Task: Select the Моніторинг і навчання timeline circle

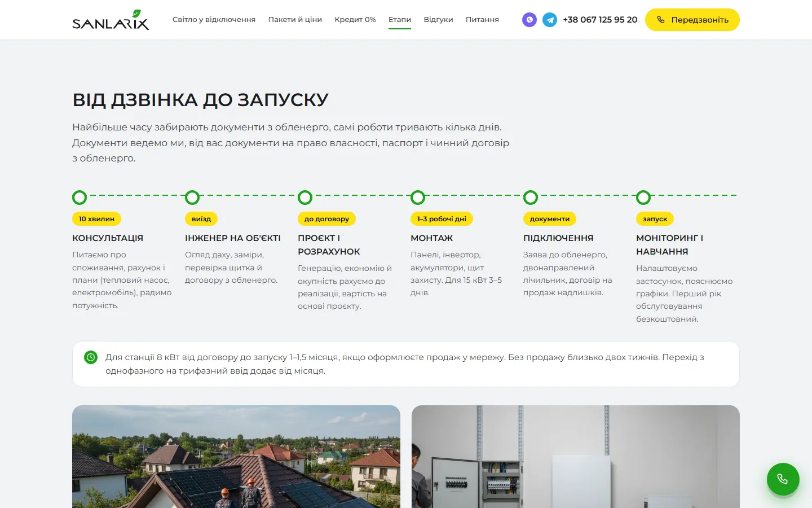Action: (x=643, y=198)
